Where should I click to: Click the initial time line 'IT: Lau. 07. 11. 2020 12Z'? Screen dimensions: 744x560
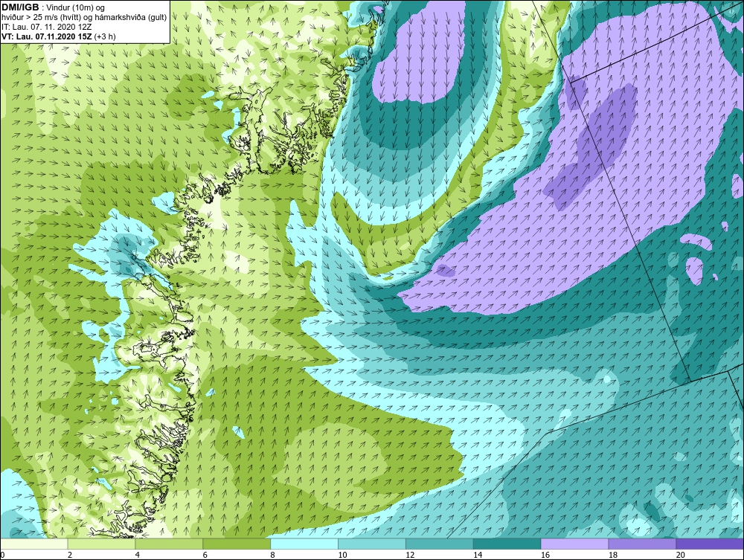click(x=47, y=27)
